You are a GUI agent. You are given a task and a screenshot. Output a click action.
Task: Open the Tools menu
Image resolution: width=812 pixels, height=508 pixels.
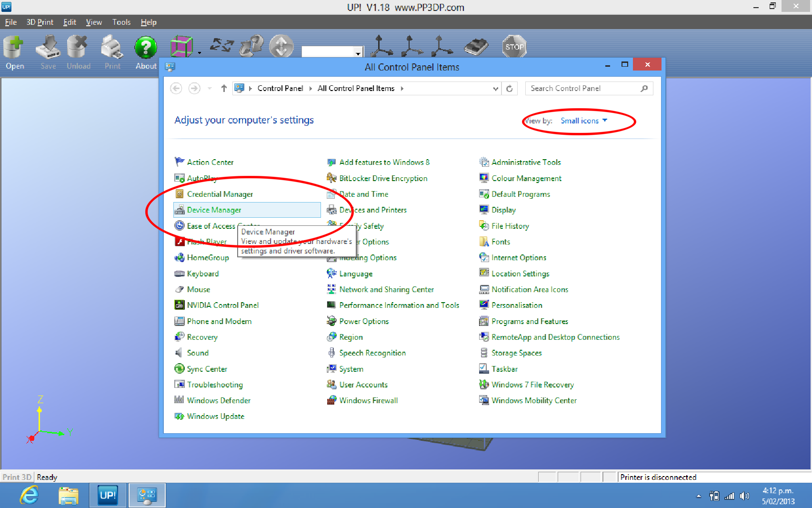[121, 22]
